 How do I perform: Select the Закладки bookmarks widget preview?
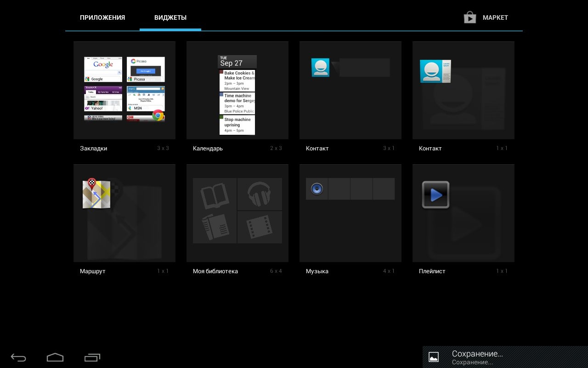124,90
